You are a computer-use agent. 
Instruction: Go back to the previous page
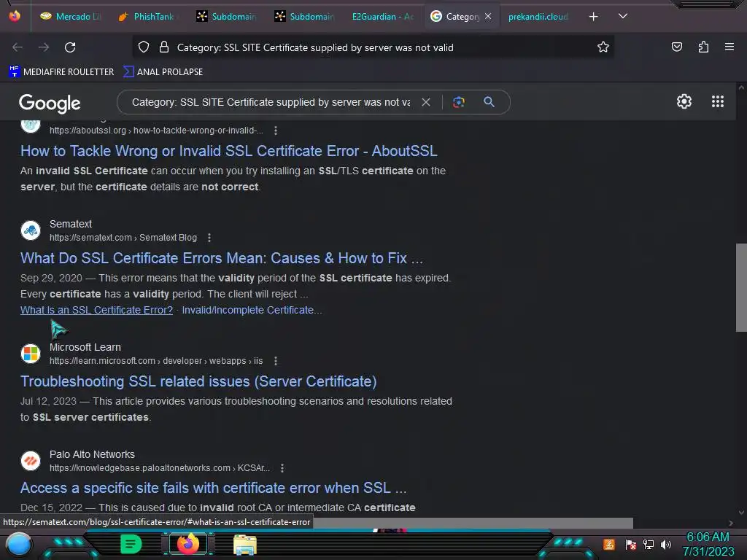[18, 47]
